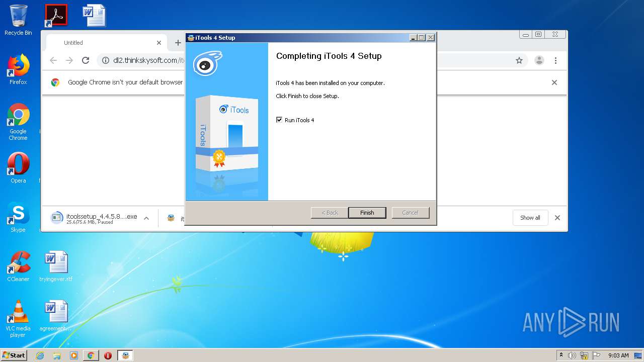Open Action Center flag icon

pyautogui.click(x=596, y=355)
